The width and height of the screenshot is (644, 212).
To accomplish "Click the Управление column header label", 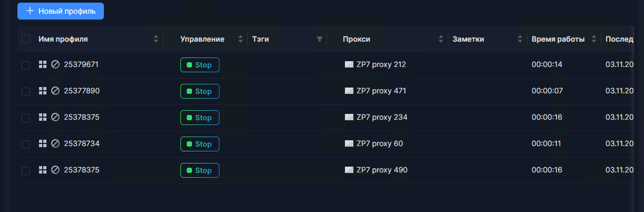I will [202, 39].
